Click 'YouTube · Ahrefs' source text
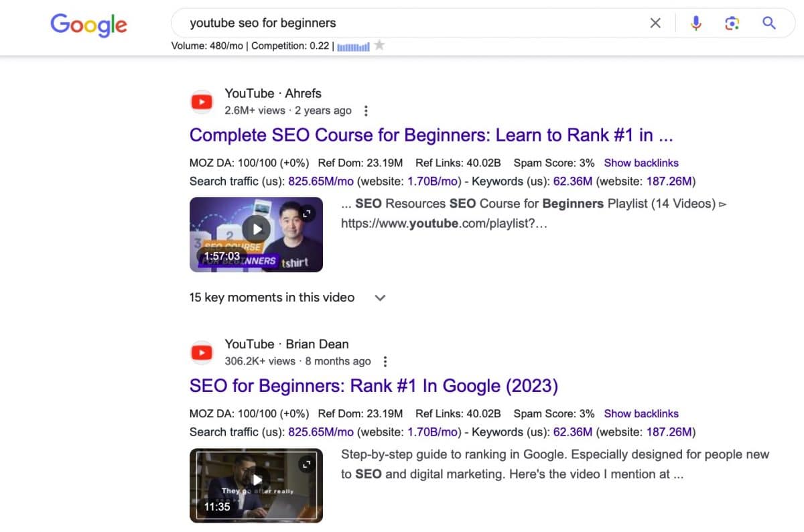 [273, 93]
